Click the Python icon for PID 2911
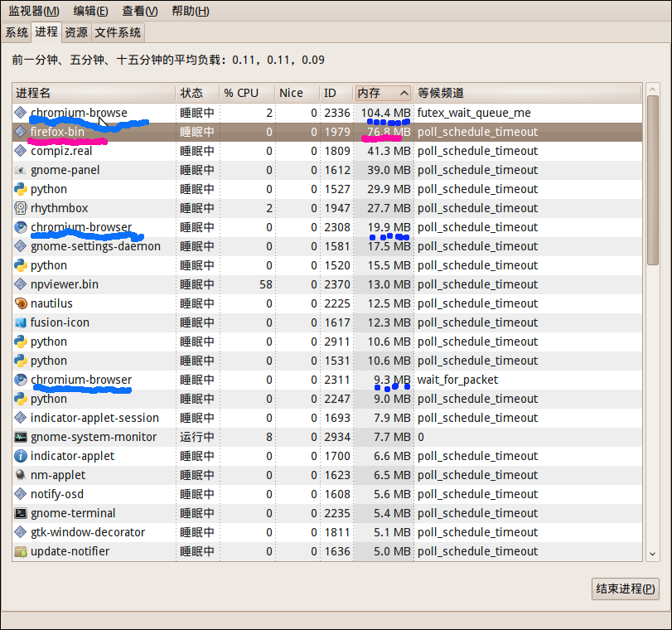The image size is (672, 630). pos(20,342)
